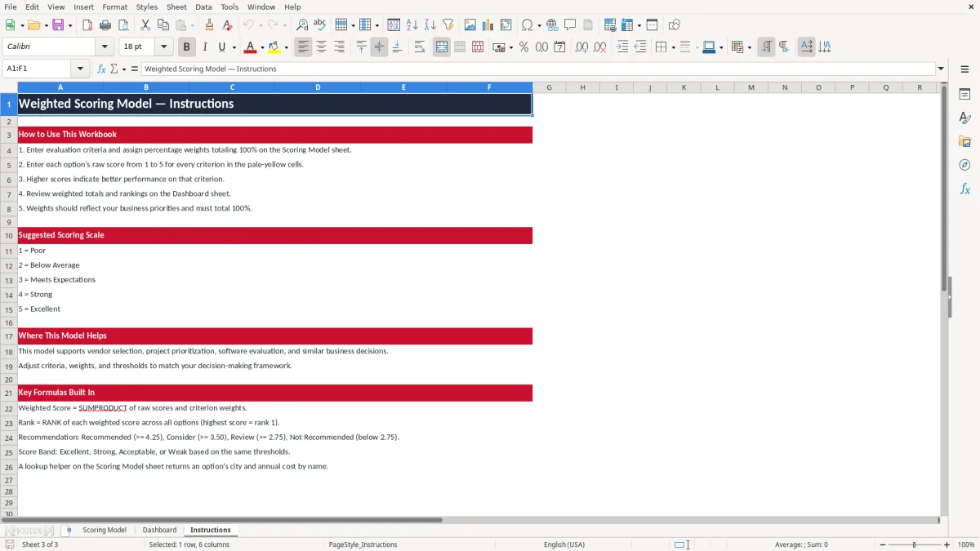This screenshot has height=551, width=980.
Task: Click the Insert Chart icon
Action: [x=488, y=25]
